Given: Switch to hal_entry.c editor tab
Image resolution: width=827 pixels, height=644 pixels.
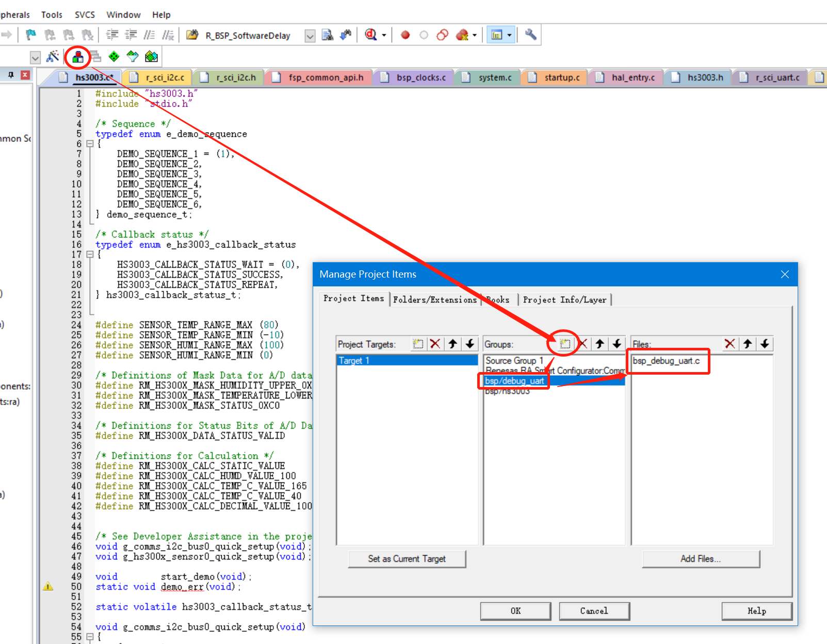Looking at the screenshot, I should pos(627,77).
